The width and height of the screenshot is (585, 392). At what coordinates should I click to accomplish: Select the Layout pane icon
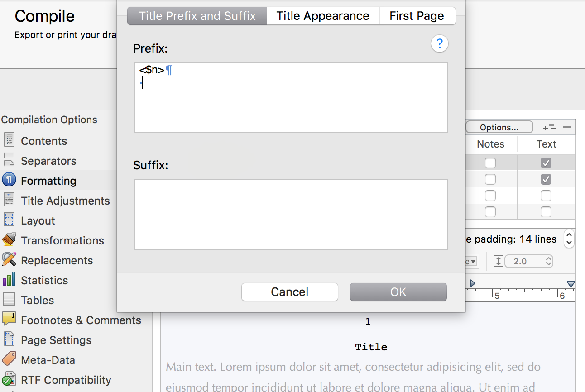[9, 220]
